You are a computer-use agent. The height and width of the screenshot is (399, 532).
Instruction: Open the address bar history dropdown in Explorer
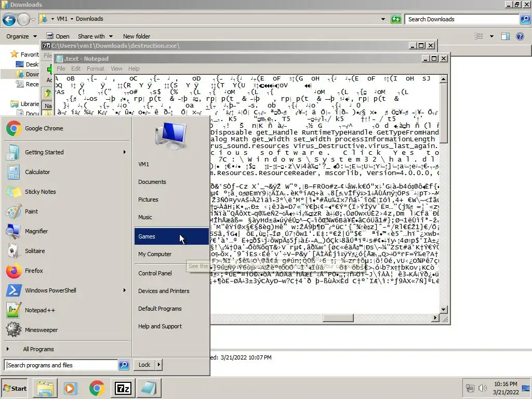pos(383,19)
